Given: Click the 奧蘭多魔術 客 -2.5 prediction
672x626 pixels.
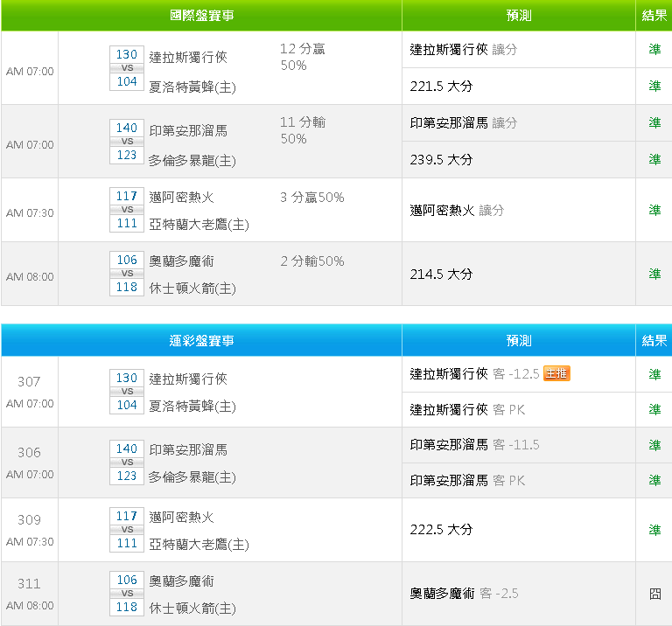Looking at the screenshot, I should 464,594.
